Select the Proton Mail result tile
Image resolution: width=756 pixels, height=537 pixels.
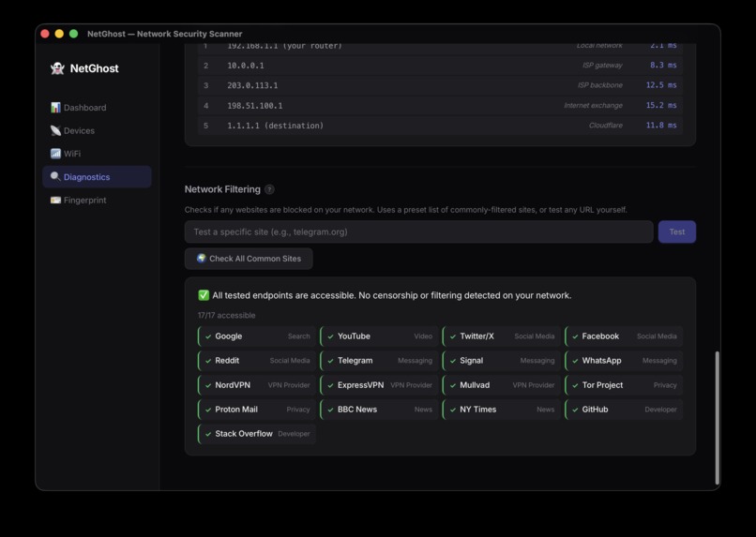click(257, 410)
